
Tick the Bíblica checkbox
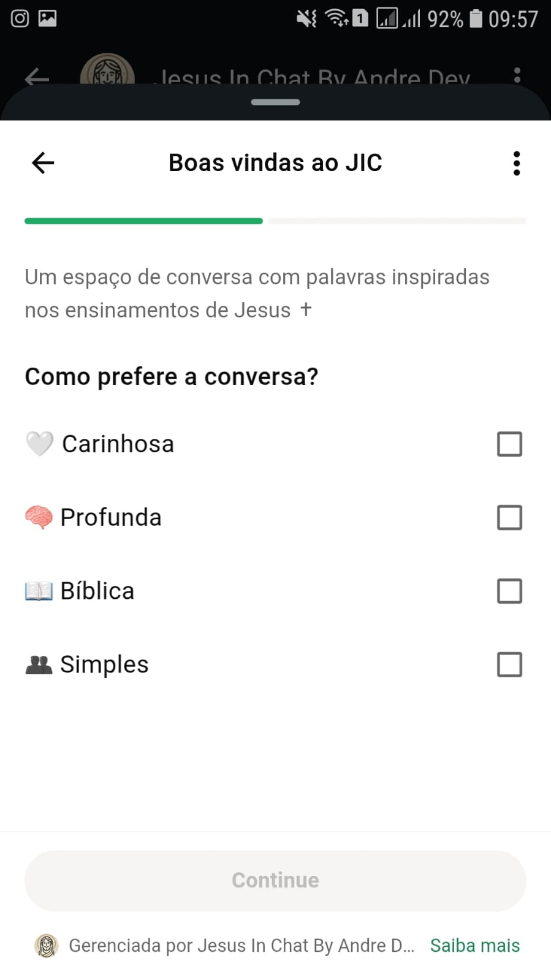pyautogui.click(x=509, y=591)
